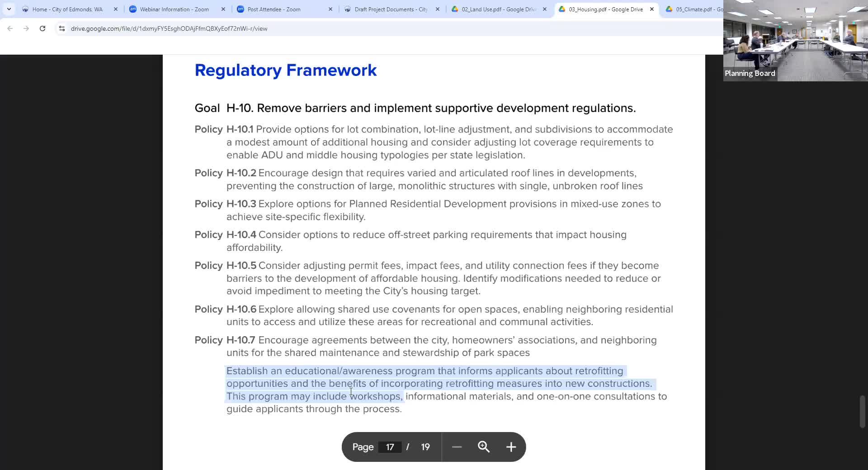
Task: Close the Draft Project Documents tab
Action: pyautogui.click(x=438, y=9)
